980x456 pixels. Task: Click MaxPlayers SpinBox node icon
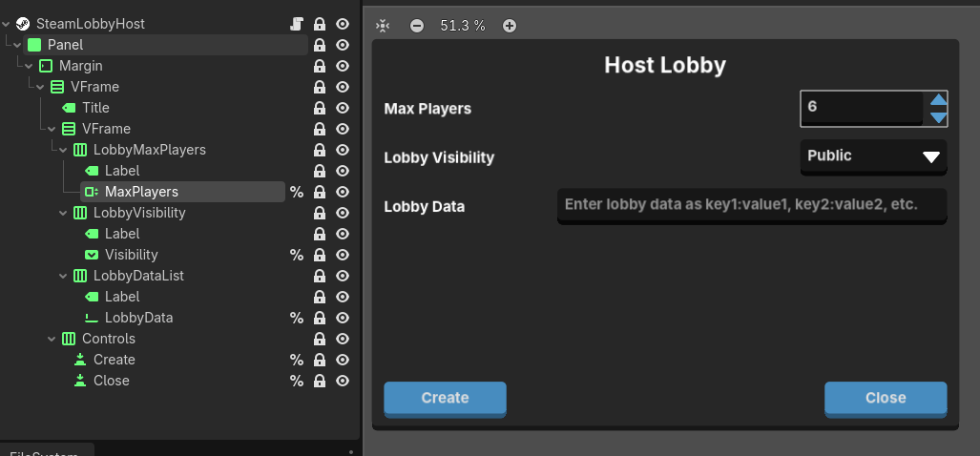tap(92, 192)
